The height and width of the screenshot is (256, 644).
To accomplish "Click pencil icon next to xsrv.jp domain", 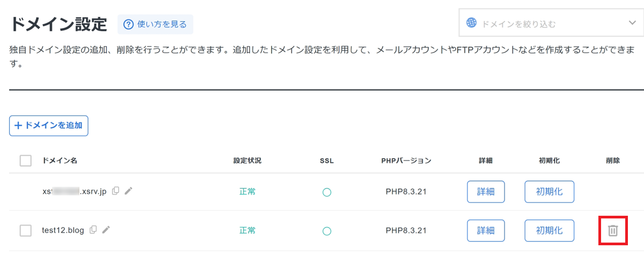I will tap(128, 191).
